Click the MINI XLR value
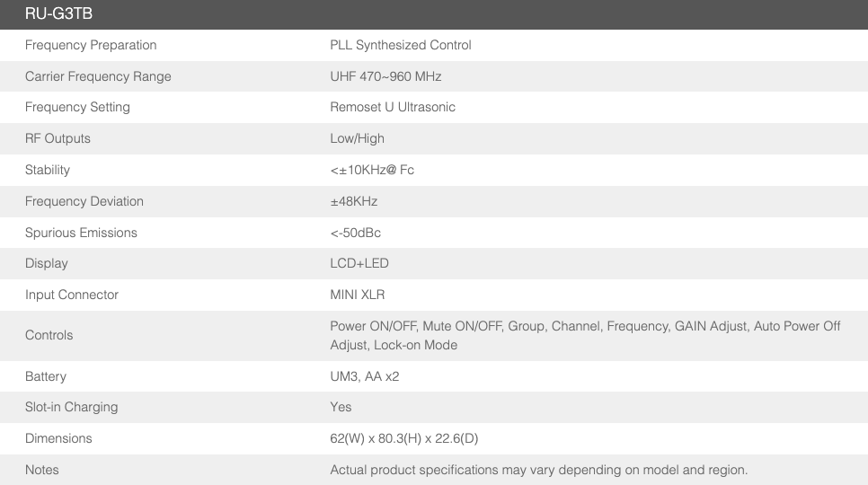Viewport: 868px width, 485px height. [358, 295]
